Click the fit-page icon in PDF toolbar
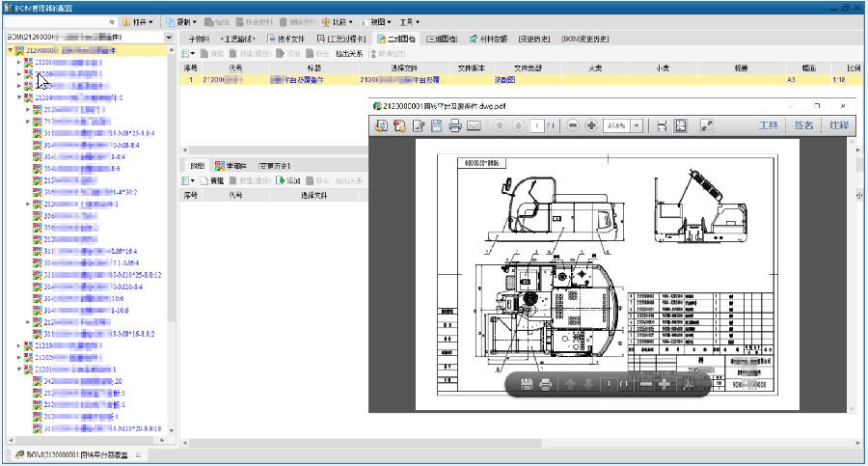The height and width of the screenshot is (466, 868). click(x=681, y=125)
